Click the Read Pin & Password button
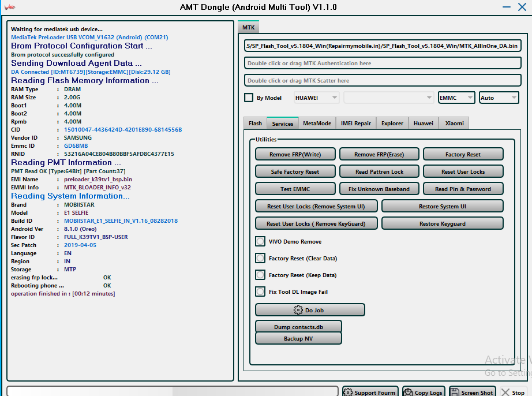The height and width of the screenshot is (396, 532). click(x=463, y=189)
